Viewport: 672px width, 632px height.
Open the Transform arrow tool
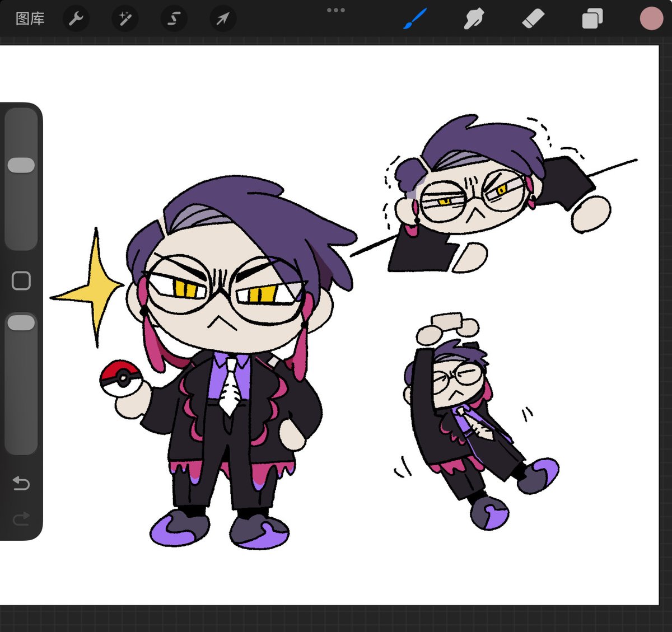tap(222, 18)
